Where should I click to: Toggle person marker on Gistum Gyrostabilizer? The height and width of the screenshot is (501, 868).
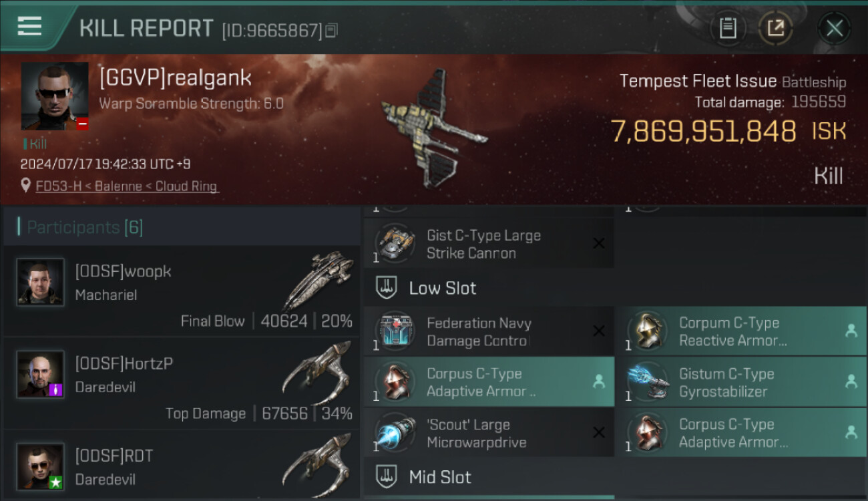click(x=851, y=381)
